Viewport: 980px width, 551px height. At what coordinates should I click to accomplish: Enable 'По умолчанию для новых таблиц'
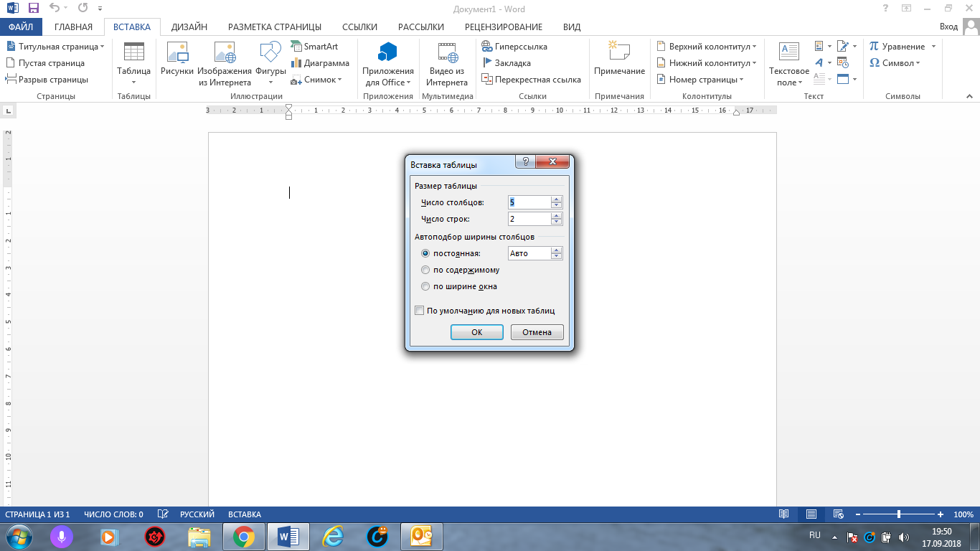click(x=419, y=310)
